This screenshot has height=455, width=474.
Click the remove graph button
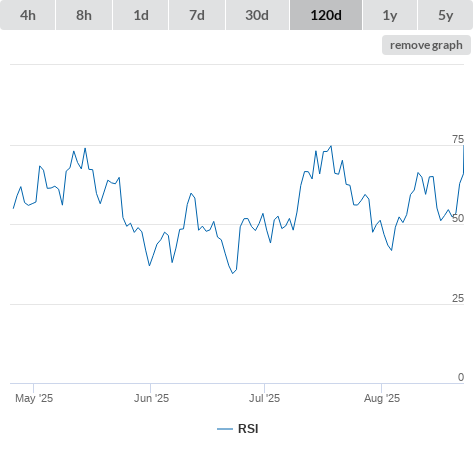pos(426,45)
